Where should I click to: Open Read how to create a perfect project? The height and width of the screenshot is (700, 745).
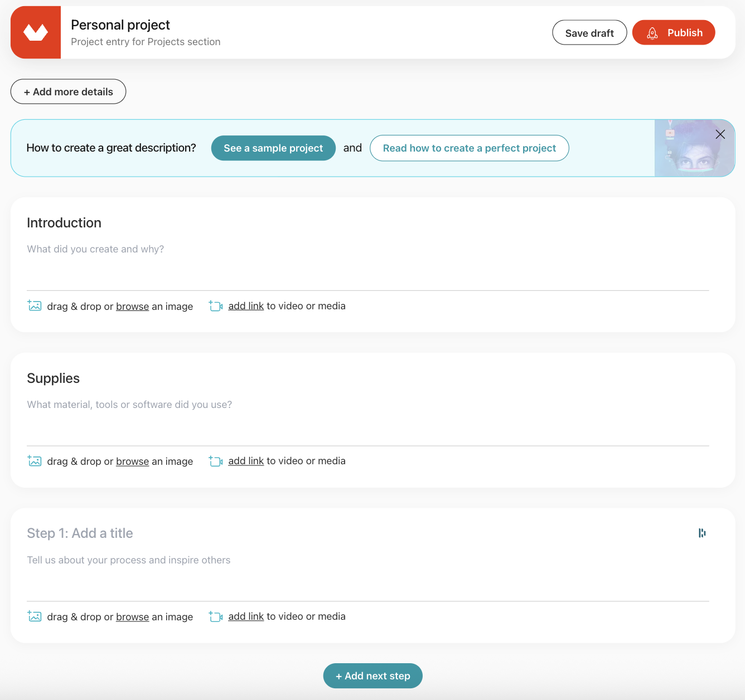[469, 148]
